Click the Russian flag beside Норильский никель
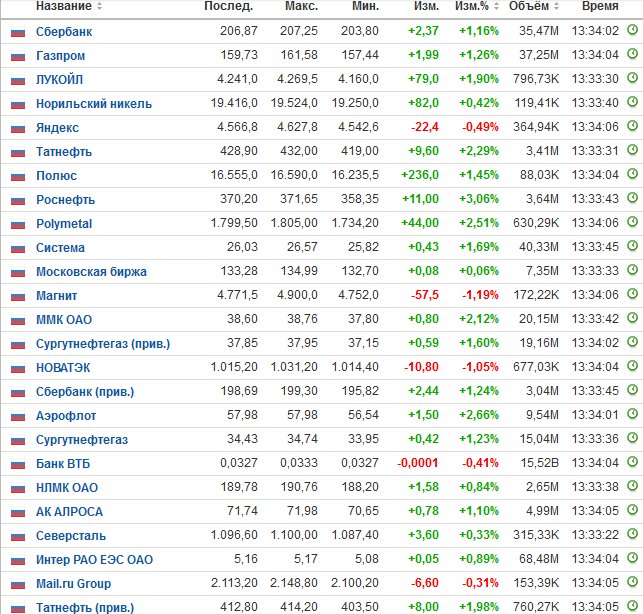The image size is (643, 614). (x=18, y=105)
